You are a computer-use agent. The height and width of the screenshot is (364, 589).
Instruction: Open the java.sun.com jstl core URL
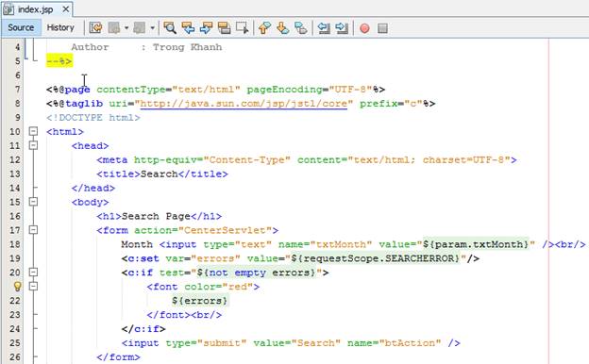244,104
